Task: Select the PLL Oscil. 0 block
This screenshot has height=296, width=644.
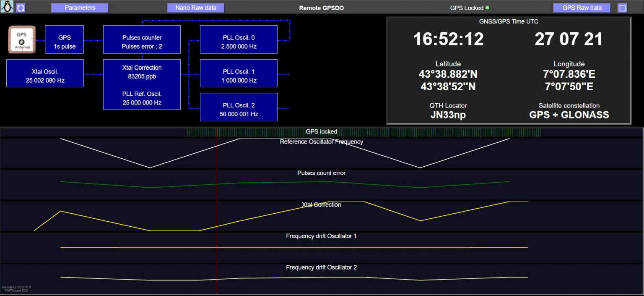Action: click(x=239, y=39)
